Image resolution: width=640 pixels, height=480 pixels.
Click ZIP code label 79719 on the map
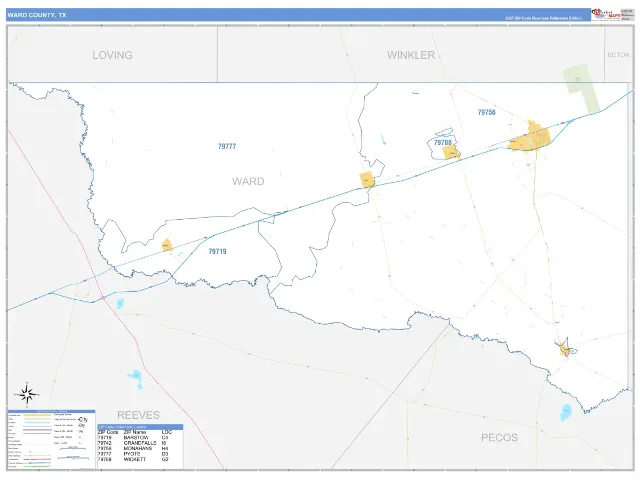click(217, 251)
